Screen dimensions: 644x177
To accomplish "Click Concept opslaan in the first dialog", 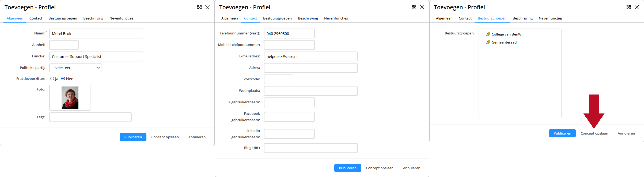I will [x=165, y=137].
